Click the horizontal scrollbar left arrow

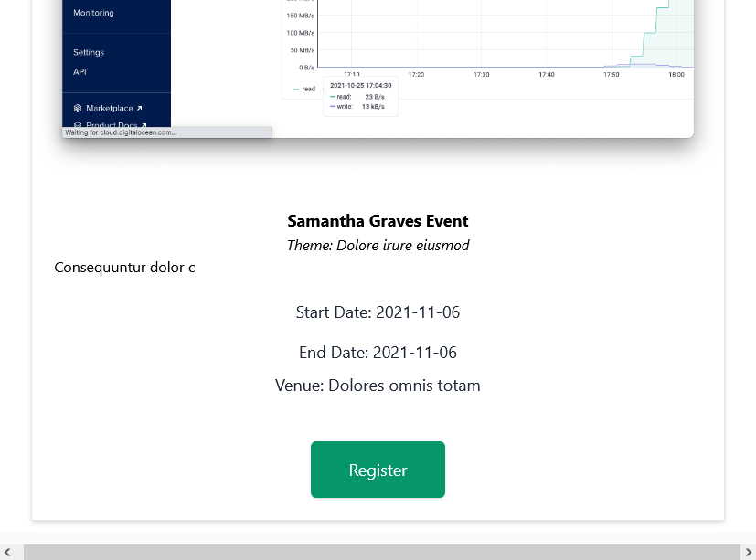pyautogui.click(x=6, y=553)
